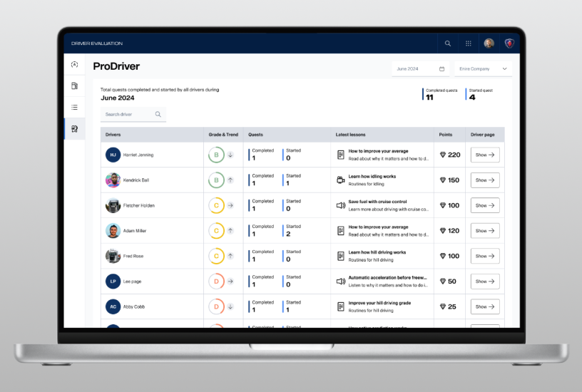
Task: Select the active ProDriver sidebar icon
Action: coord(74,128)
